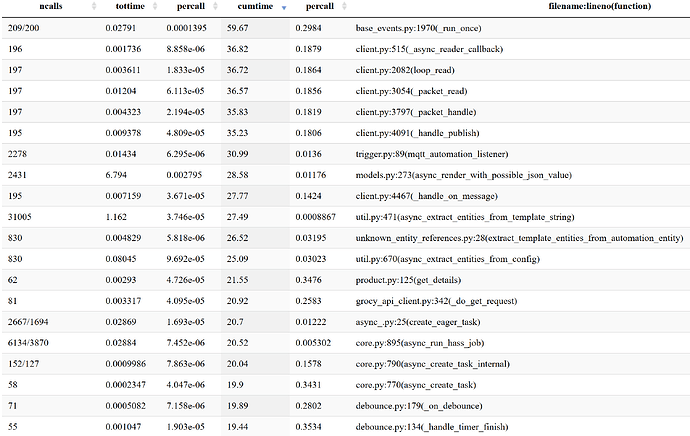690x436 pixels.
Task: Click tottime value 1.162
Action: [x=116, y=217]
